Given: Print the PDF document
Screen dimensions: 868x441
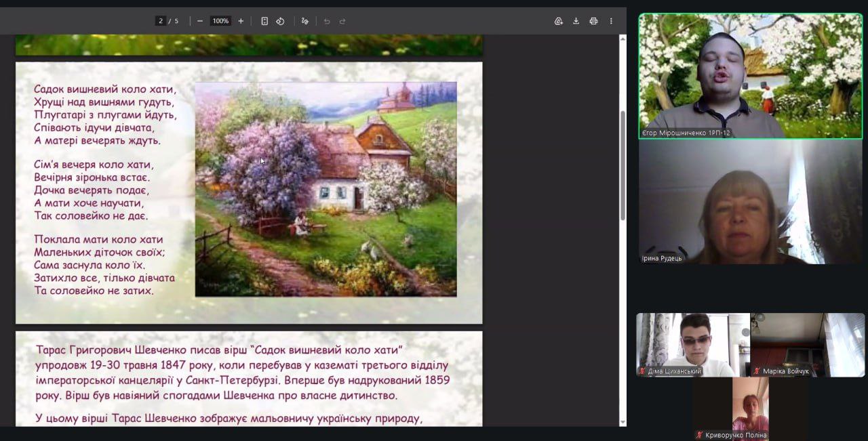Looking at the screenshot, I should pyautogui.click(x=593, y=21).
